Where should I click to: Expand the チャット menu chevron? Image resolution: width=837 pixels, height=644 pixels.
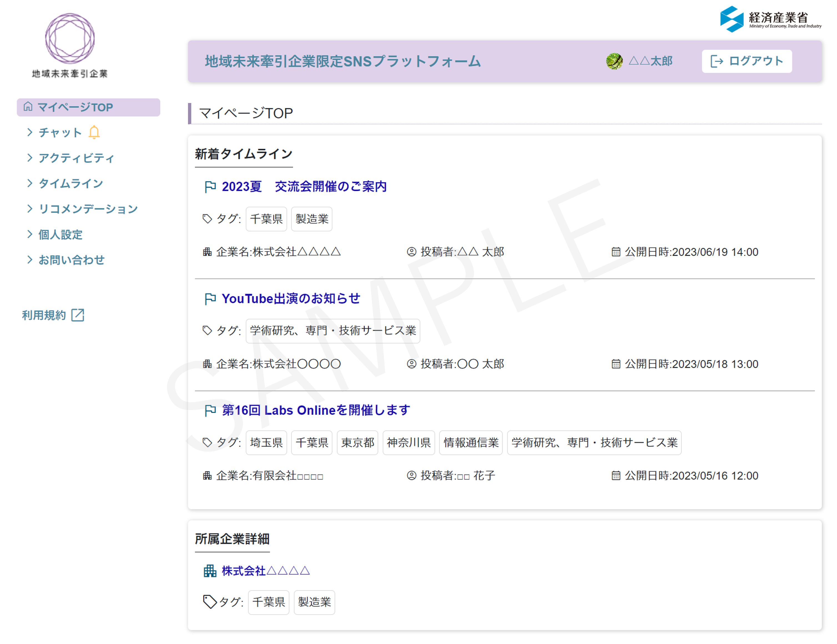click(30, 132)
